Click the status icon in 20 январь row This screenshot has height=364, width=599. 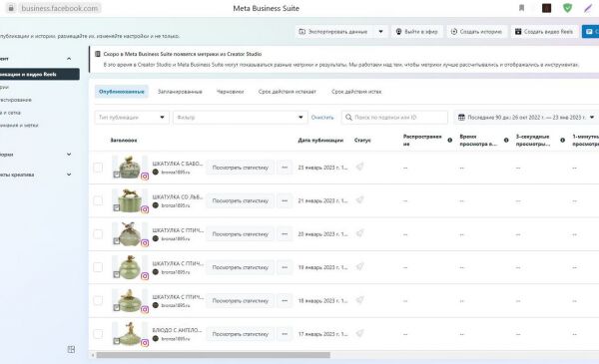[x=359, y=233]
